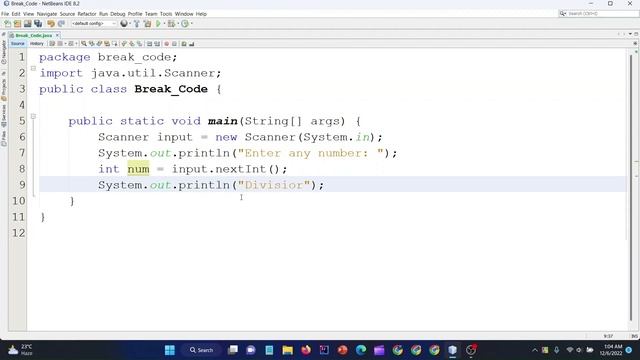Click the NetBeans cube icon in taskbar
The width and height of the screenshot is (640, 360).
point(452,350)
